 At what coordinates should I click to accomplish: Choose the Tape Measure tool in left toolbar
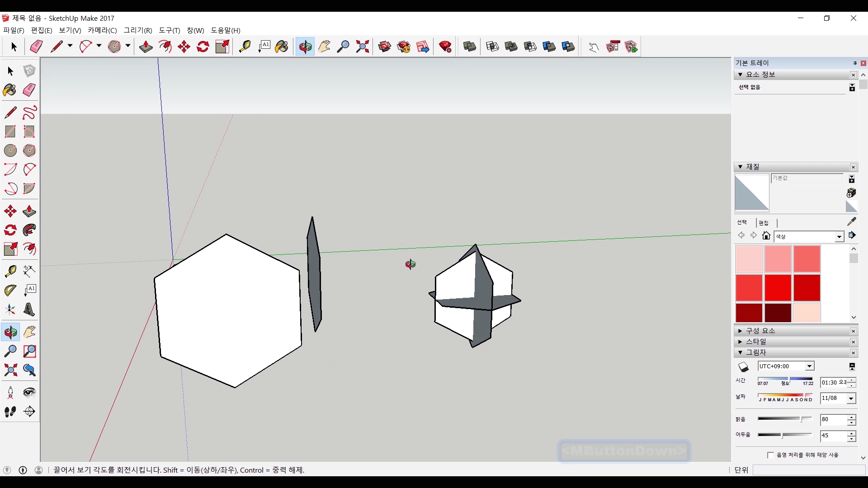pyautogui.click(x=10, y=271)
